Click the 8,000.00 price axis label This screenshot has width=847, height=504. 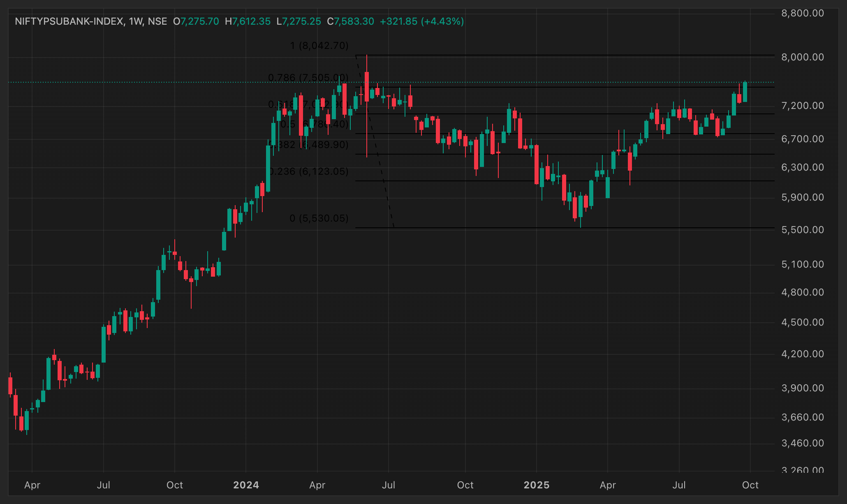click(802, 57)
